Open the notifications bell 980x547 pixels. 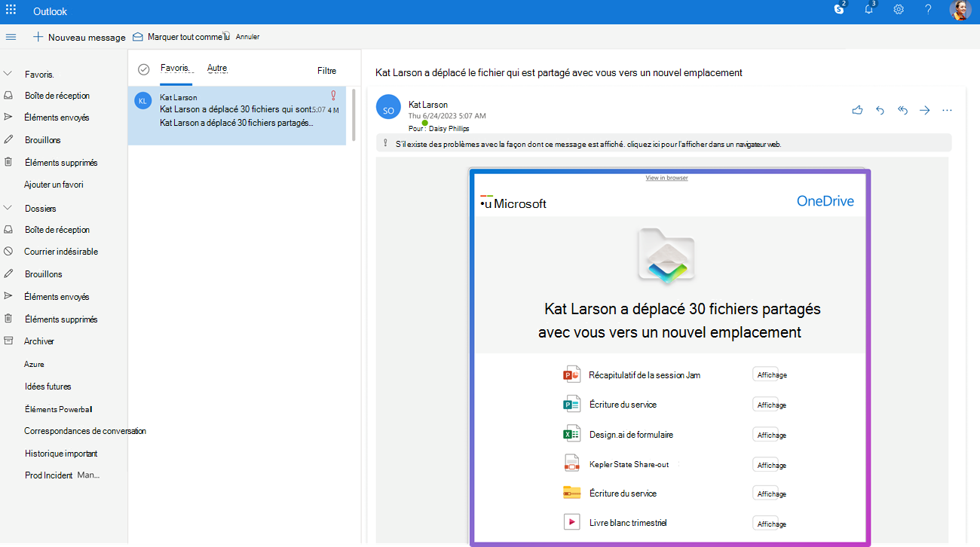click(868, 9)
